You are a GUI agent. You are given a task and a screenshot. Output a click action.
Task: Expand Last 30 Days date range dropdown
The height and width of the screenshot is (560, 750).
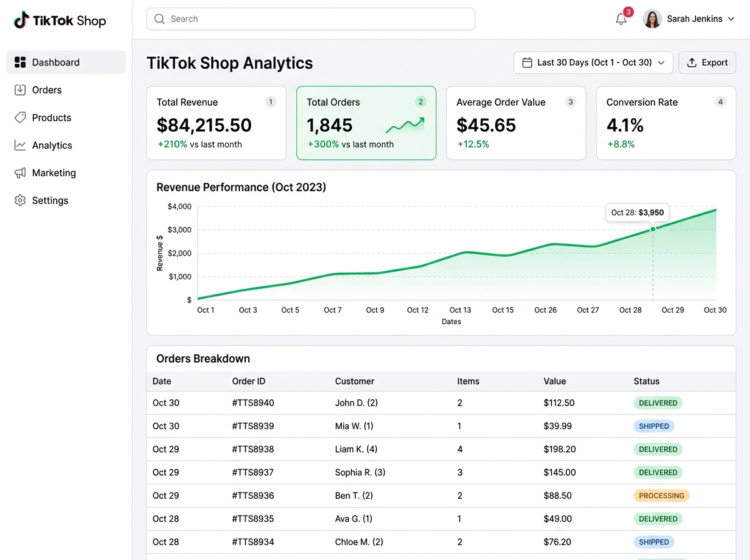[x=593, y=62]
